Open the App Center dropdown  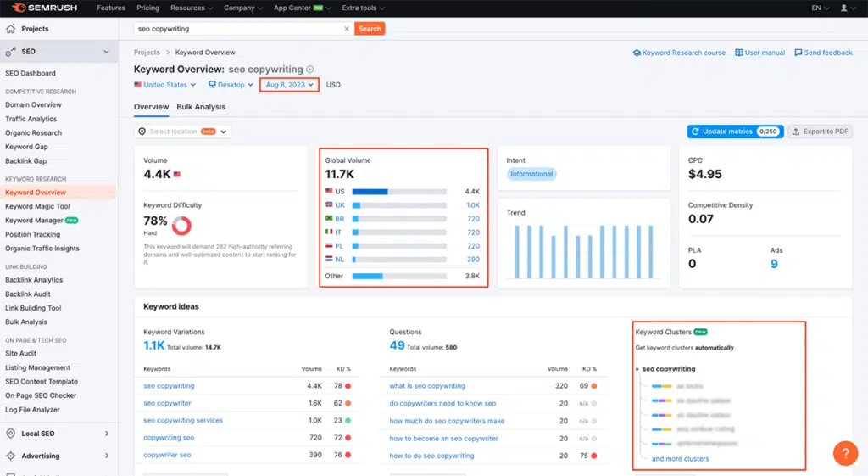click(303, 8)
